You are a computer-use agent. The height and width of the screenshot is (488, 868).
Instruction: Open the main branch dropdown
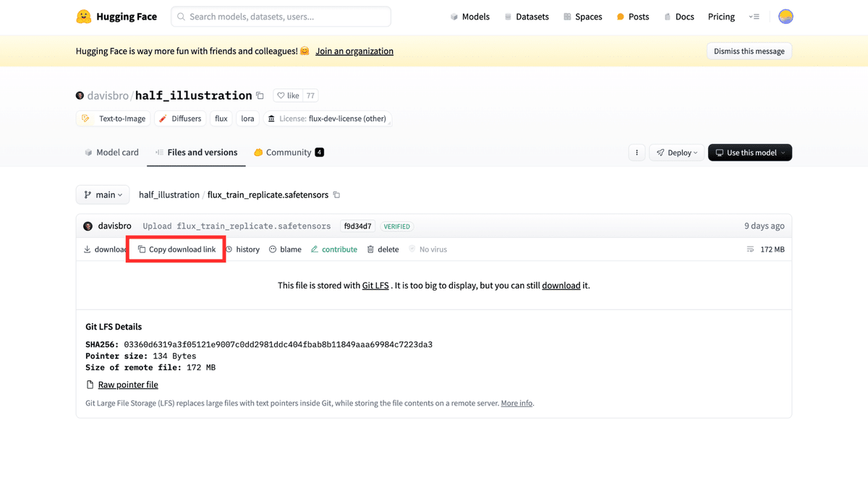tap(102, 194)
